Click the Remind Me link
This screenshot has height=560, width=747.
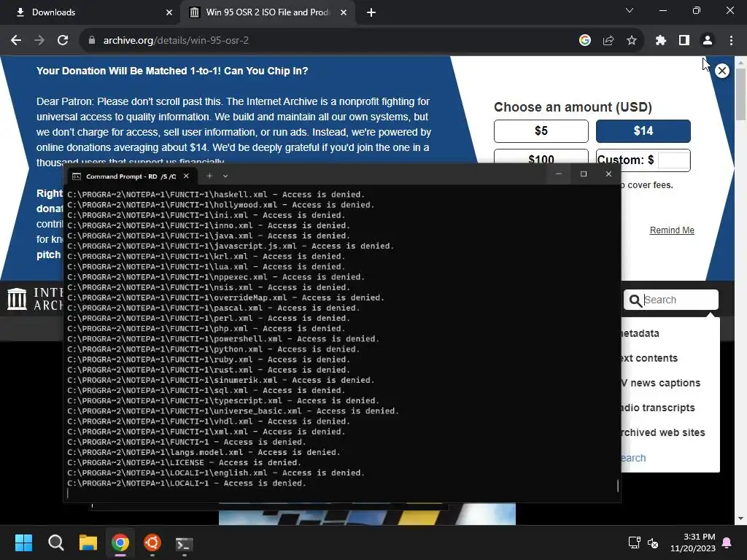[672, 230]
